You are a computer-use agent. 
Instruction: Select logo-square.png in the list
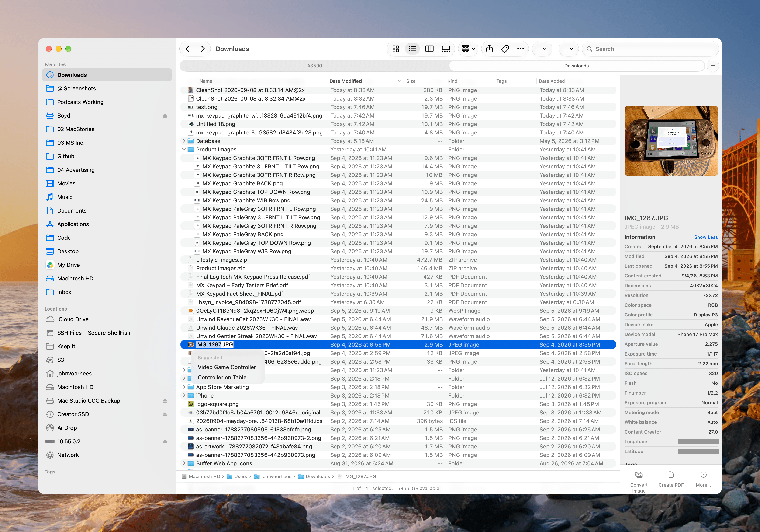[398, 404]
